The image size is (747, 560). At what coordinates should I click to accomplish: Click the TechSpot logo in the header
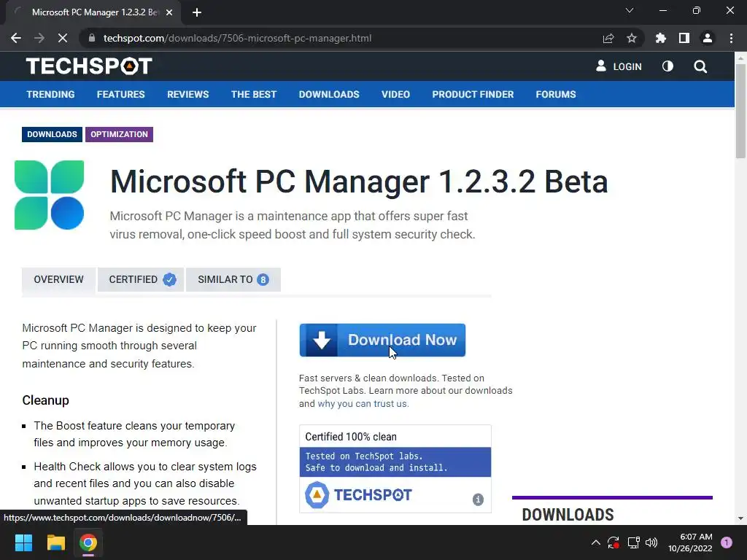(x=89, y=66)
